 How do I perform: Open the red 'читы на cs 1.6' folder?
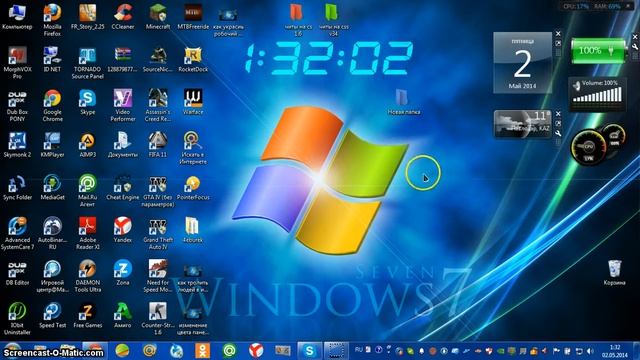pos(298,20)
